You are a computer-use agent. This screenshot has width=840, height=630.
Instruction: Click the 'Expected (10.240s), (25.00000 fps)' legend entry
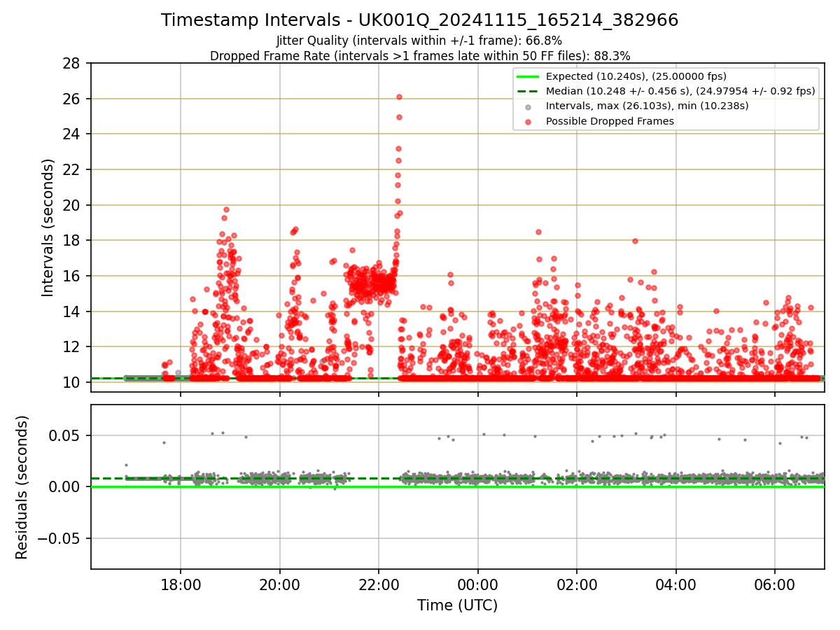click(x=636, y=76)
